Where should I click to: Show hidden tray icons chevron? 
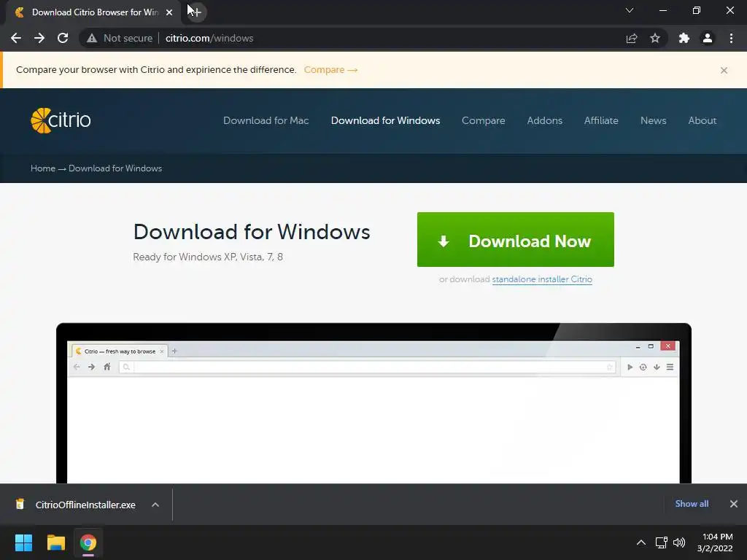pyautogui.click(x=641, y=542)
